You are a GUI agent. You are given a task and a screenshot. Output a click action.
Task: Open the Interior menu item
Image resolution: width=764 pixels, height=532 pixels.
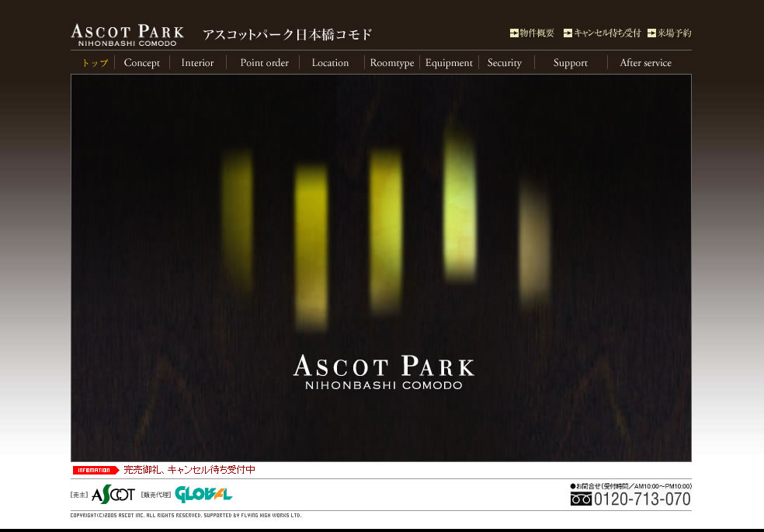197,63
